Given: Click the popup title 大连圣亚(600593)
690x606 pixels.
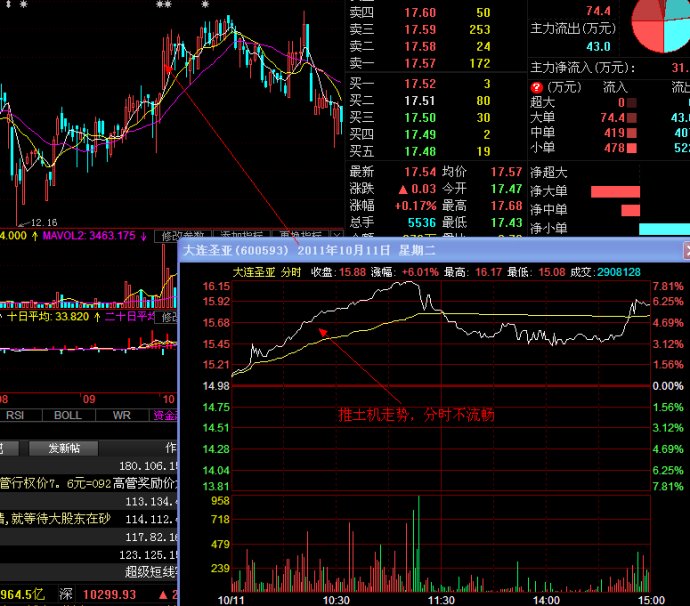Looking at the screenshot, I should coord(236,250).
